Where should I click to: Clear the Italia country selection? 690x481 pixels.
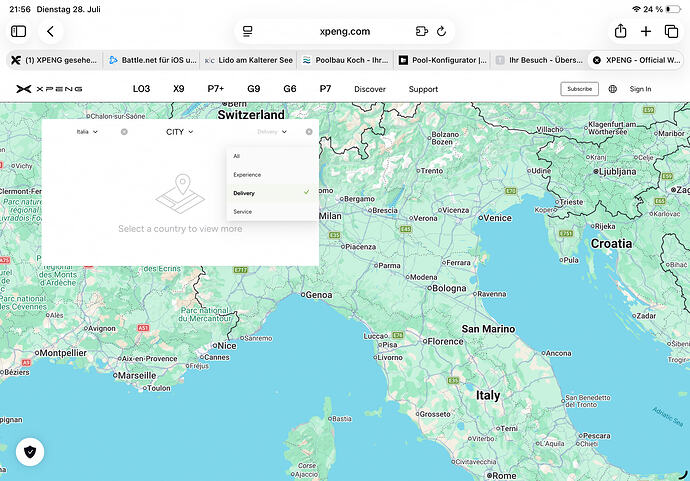(124, 132)
